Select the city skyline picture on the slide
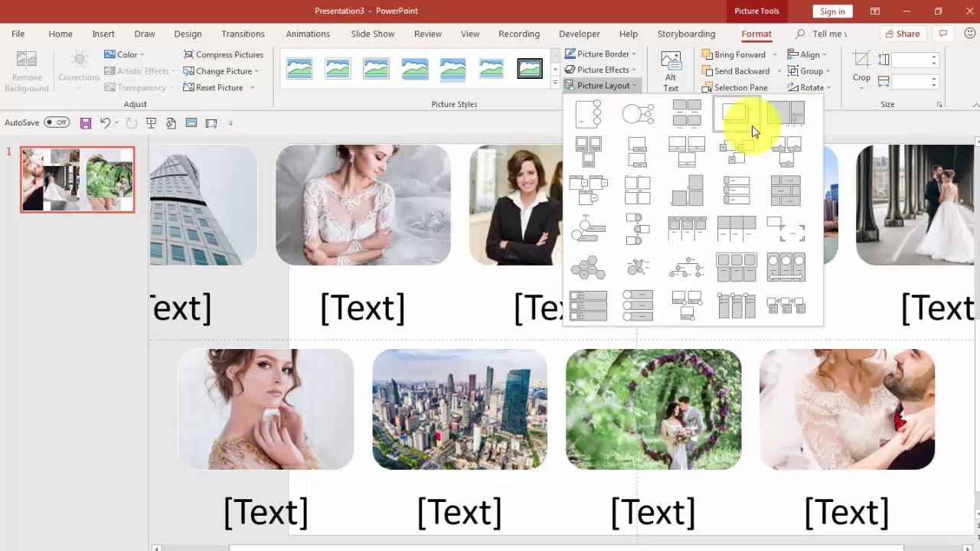Screen dimensions: 980x551 coord(459,409)
